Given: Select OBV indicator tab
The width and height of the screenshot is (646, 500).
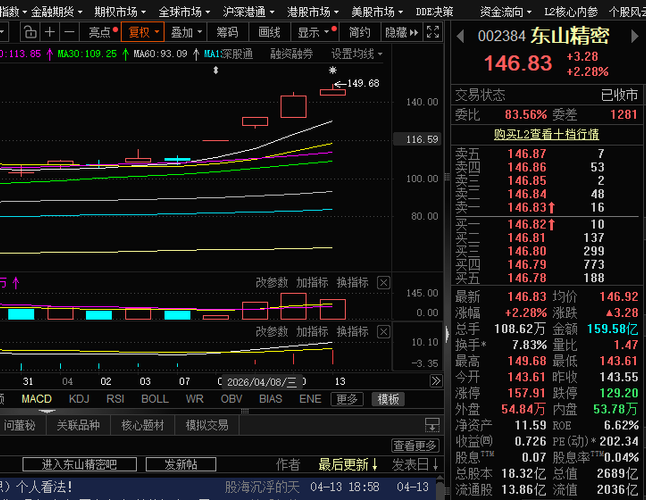Looking at the screenshot, I should 232,399.
